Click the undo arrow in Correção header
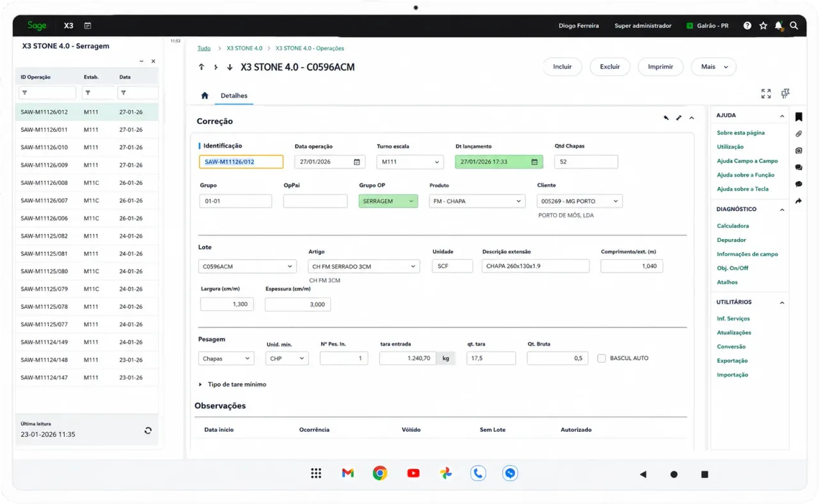The height and width of the screenshot is (504, 819). point(666,118)
